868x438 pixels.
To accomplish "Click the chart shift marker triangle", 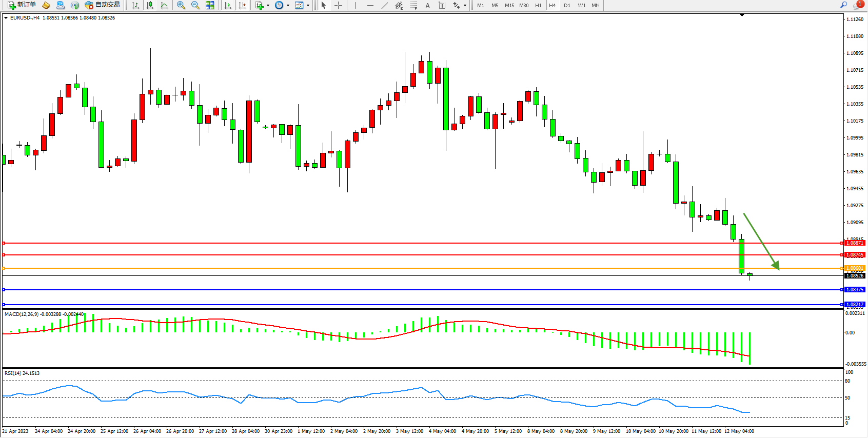I will tap(742, 15).
